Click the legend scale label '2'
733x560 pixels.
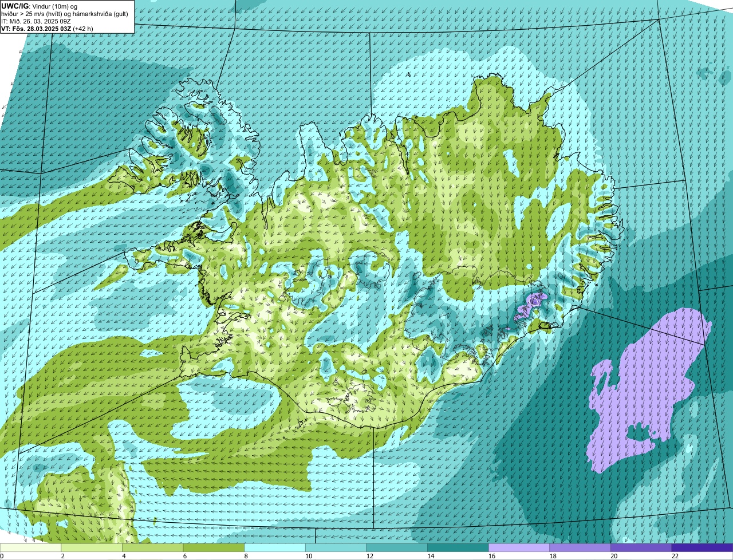click(x=62, y=556)
